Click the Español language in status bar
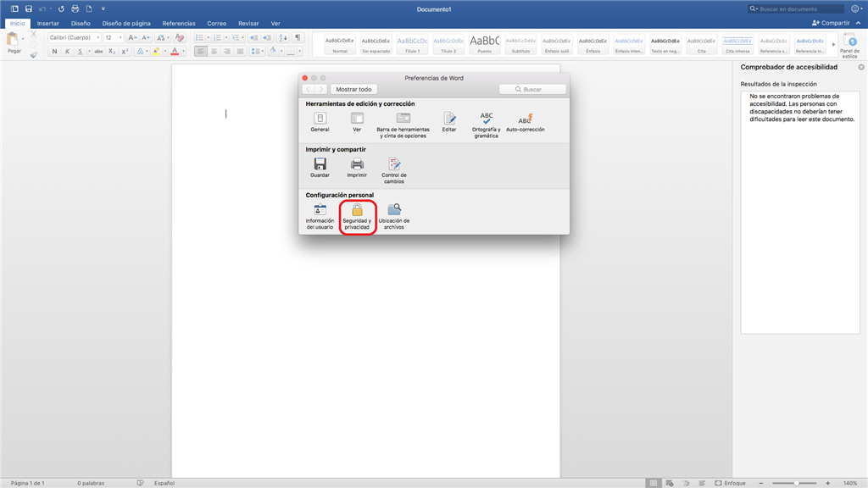The image size is (868, 488). click(x=164, y=483)
